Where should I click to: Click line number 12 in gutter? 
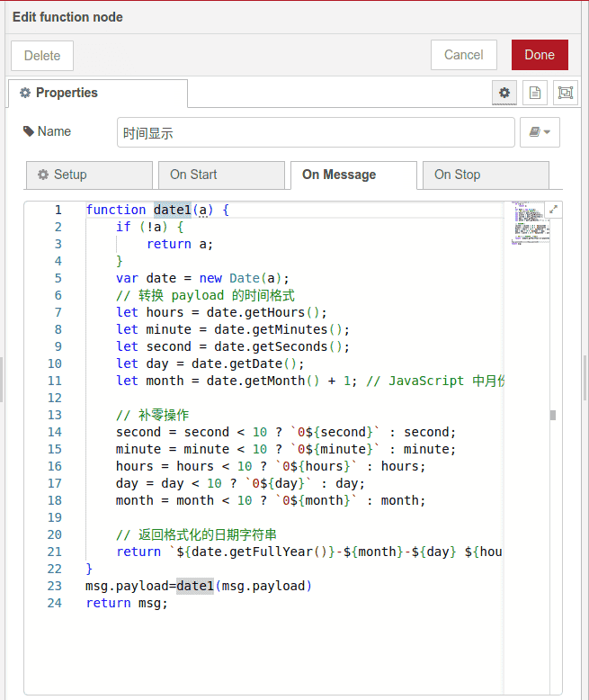(55, 398)
